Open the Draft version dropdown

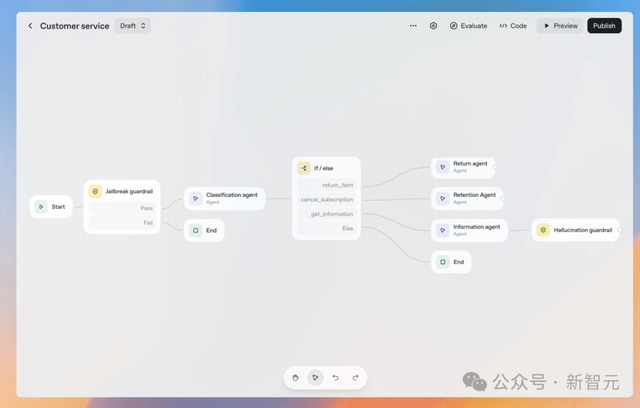click(x=133, y=26)
